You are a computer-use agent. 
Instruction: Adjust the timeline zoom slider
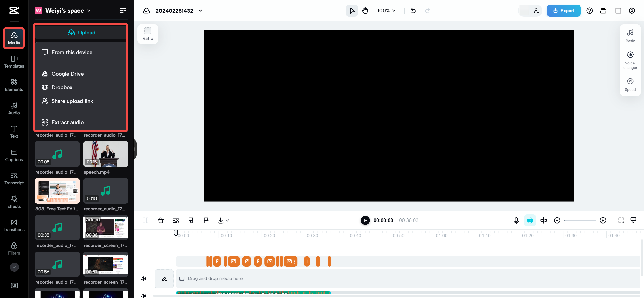[x=580, y=220]
